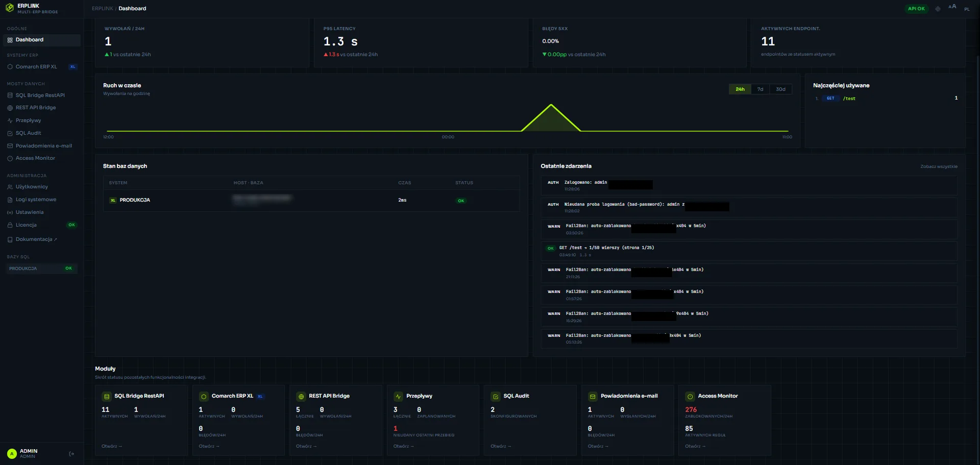The image size is (980, 465).
Task: Click the Access Monitor module card icon
Action: [x=690, y=397]
